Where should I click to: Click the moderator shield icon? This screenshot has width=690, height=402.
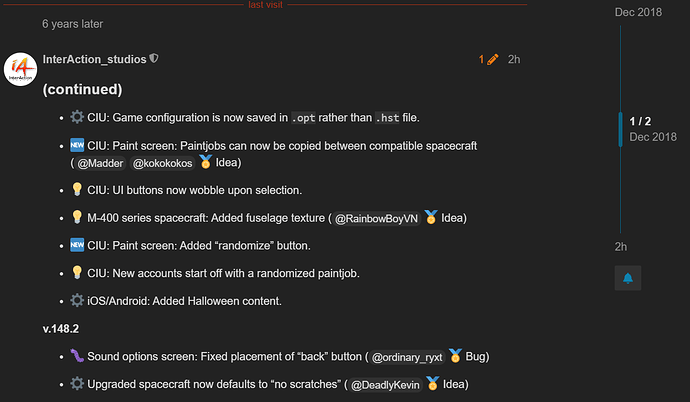pyautogui.click(x=154, y=59)
